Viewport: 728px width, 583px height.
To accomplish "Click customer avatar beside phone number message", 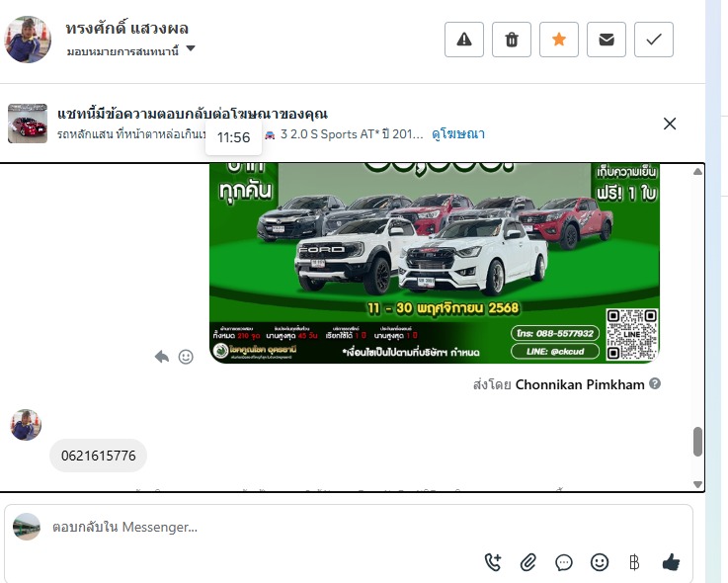I will coord(26,425).
